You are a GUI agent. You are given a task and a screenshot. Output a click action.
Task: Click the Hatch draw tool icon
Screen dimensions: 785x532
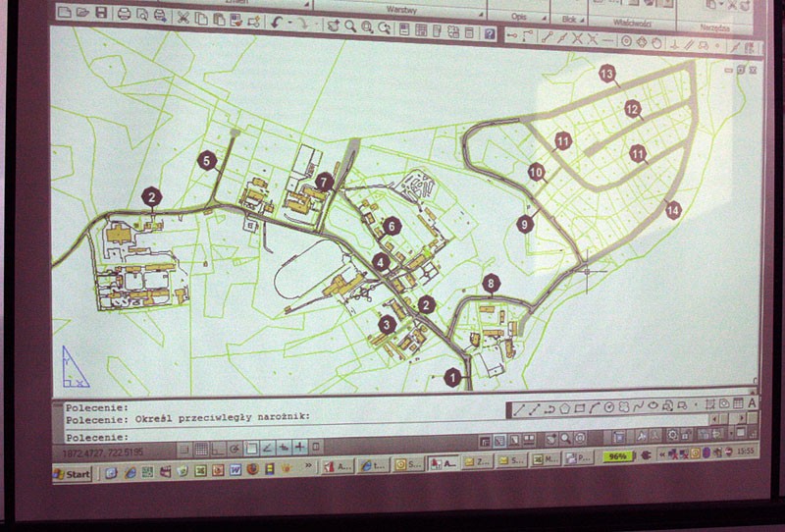pyautogui.click(x=709, y=404)
